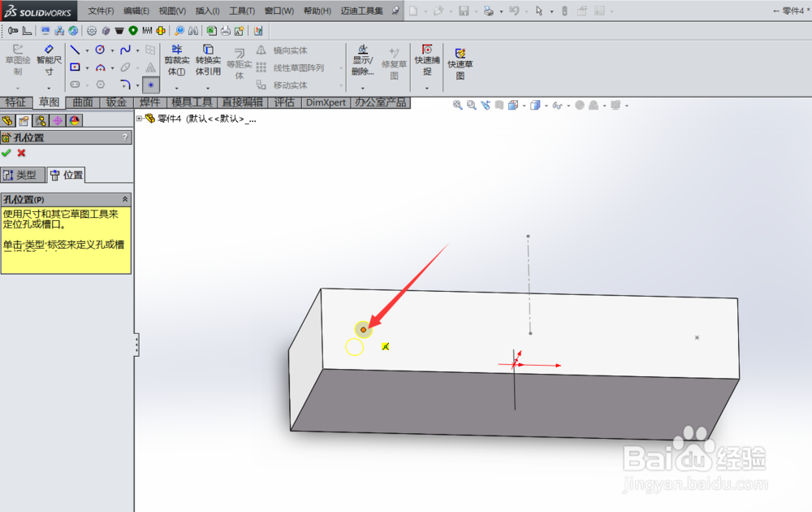Image resolution: width=812 pixels, height=512 pixels.
Task: Switch to the DimXpert ribbon tab
Action: click(x=326, y=102)
